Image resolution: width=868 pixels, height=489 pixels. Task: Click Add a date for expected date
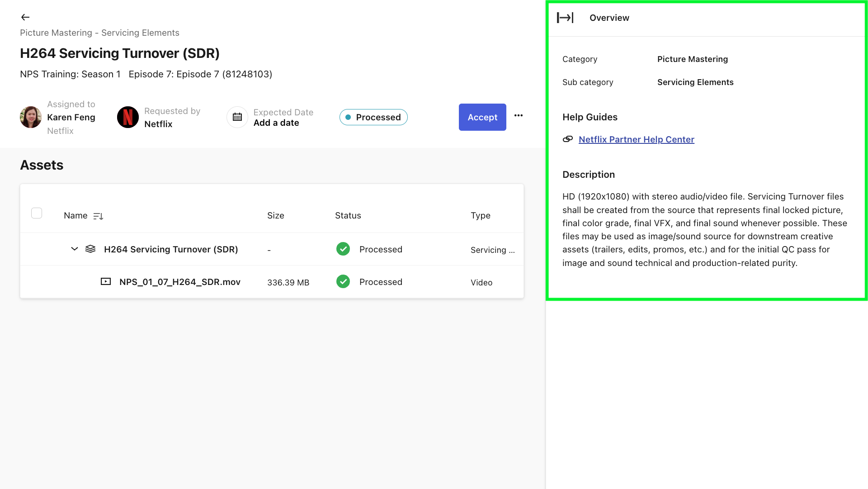coord(276,123)
